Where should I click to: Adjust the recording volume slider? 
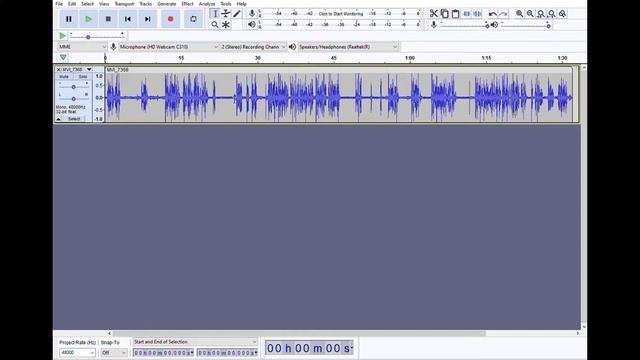(x=464, y=25)
